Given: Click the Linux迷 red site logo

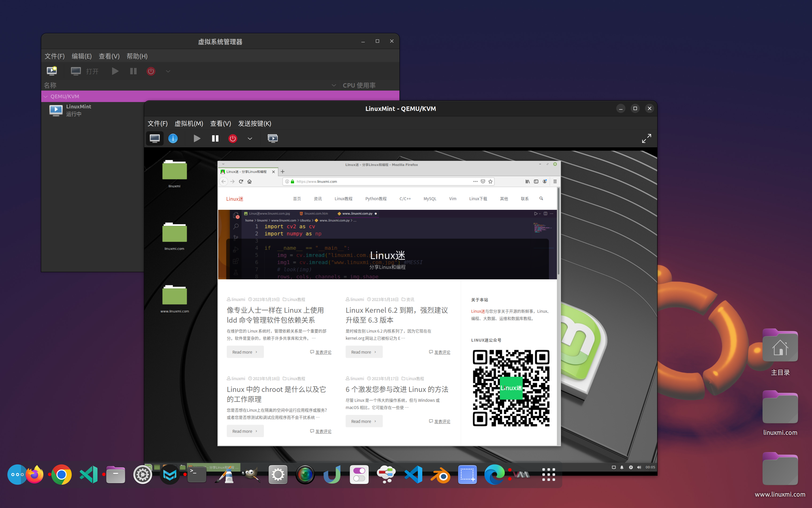Looking at the screenshot, I should [x=235, y=199].
